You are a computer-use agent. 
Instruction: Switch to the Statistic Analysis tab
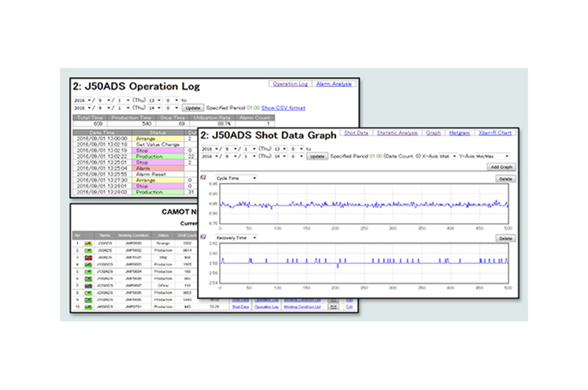397,133
